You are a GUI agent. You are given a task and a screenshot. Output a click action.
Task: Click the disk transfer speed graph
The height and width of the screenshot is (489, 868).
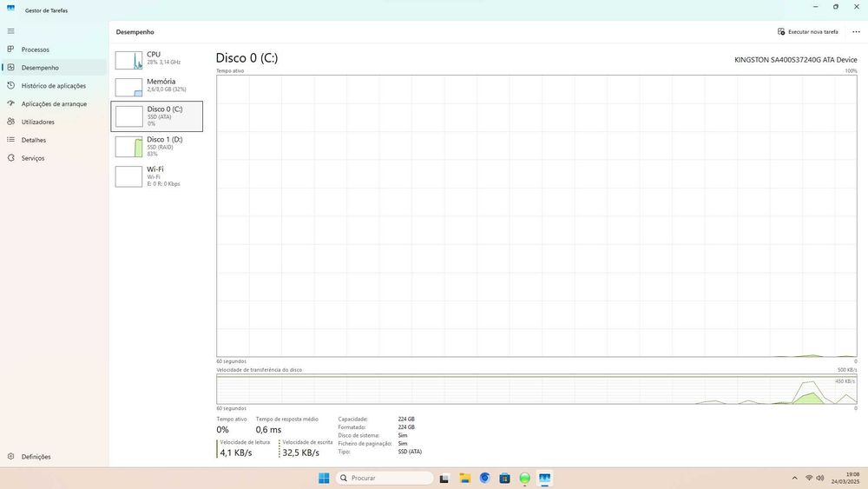[536, 389]
